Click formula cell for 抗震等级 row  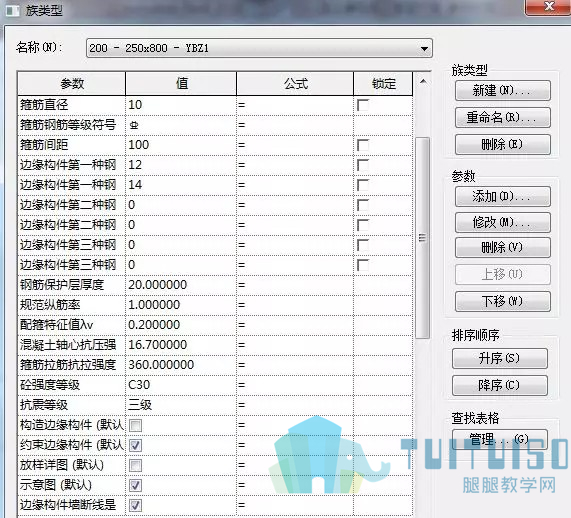click(x=295, y=405)
